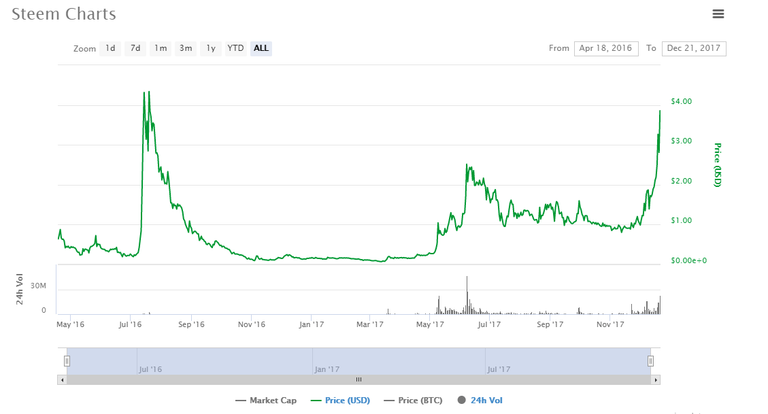The height and width of the screenshot is (414, 768).
Task: Click the $4.00 price axis label
Action: click(681, 101)
